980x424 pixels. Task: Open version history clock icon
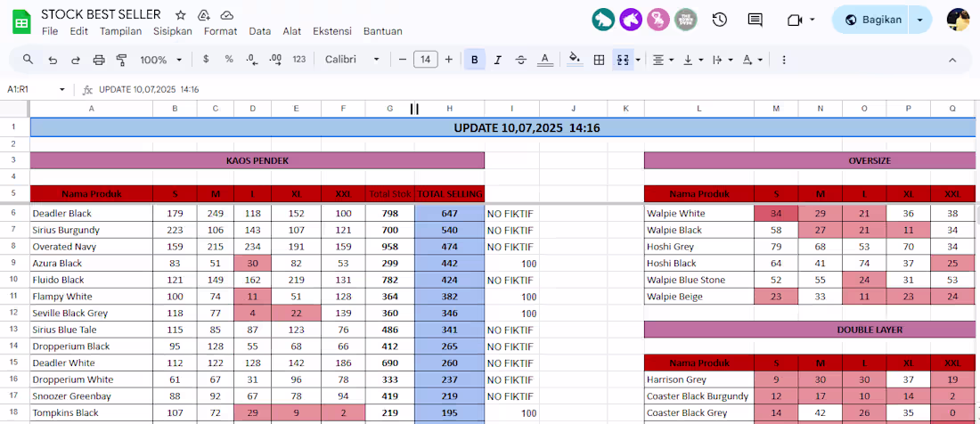click(x=719, y=20)
